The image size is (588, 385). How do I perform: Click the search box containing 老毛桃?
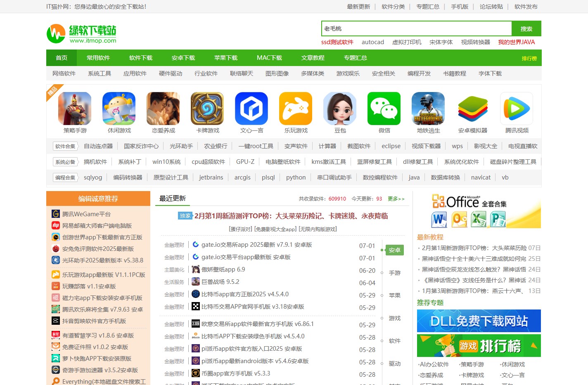(417, 28)
